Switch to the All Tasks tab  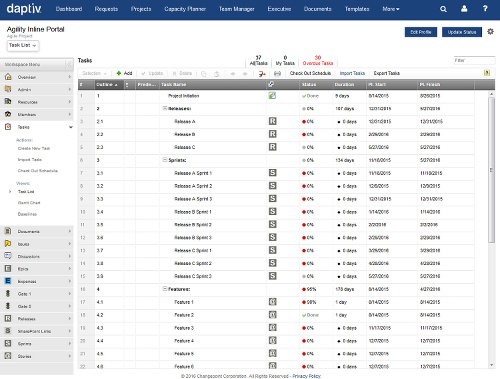pyautogui.click(x=258, y=60)
